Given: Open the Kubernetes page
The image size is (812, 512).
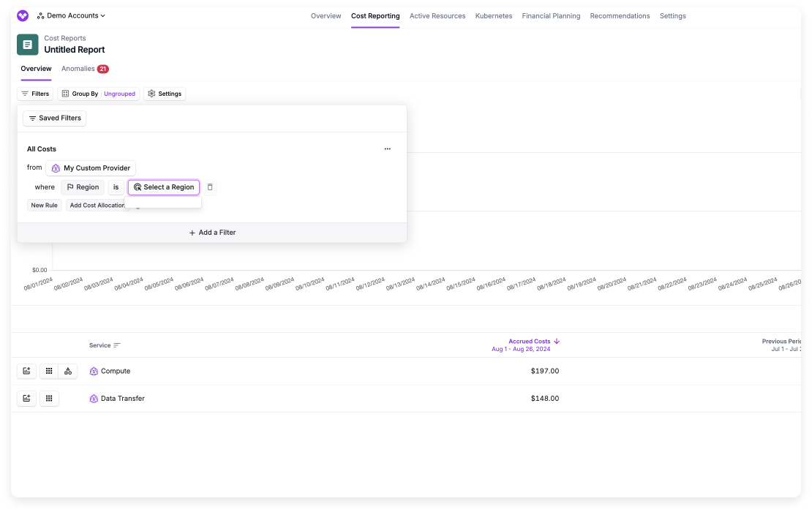Looking at the screenshot, I should (x=494, y=16).
